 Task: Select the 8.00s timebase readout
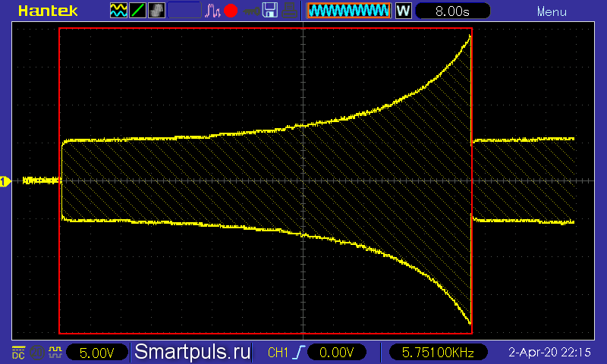(x=452, y=11)
